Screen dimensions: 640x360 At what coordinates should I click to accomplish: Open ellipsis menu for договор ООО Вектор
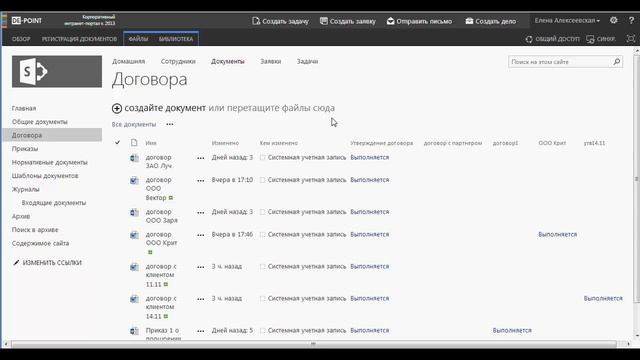point(200,180)
